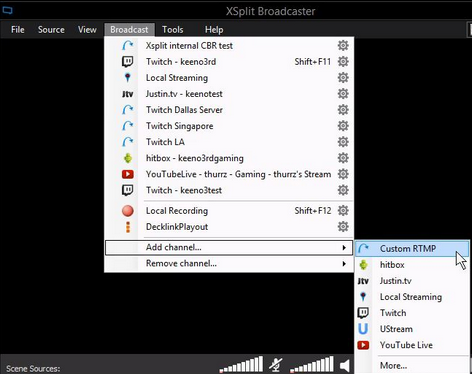
Task: Click the Twitch icon in Add channel submenu
Action: [x=363, y=313]
